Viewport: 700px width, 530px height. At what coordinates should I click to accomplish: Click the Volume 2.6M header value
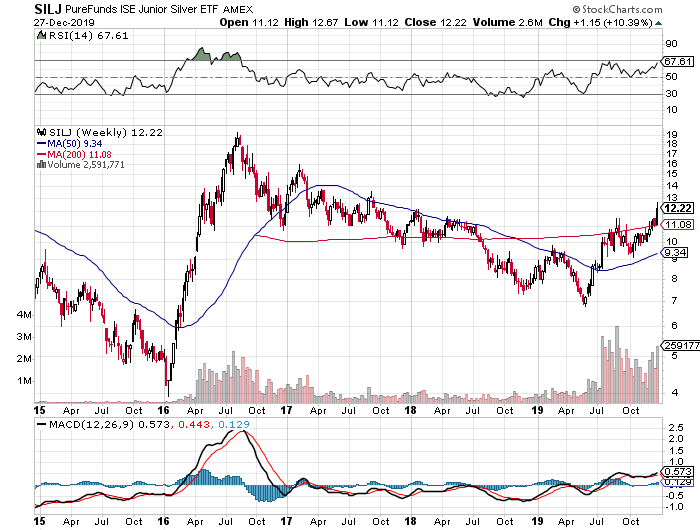tap(508, 22)
